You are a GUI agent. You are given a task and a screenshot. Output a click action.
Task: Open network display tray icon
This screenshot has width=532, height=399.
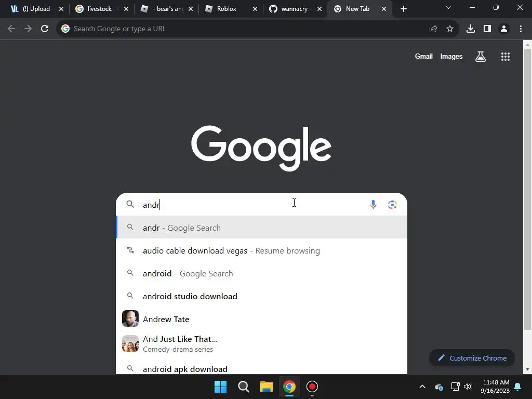tap(455, 387)
